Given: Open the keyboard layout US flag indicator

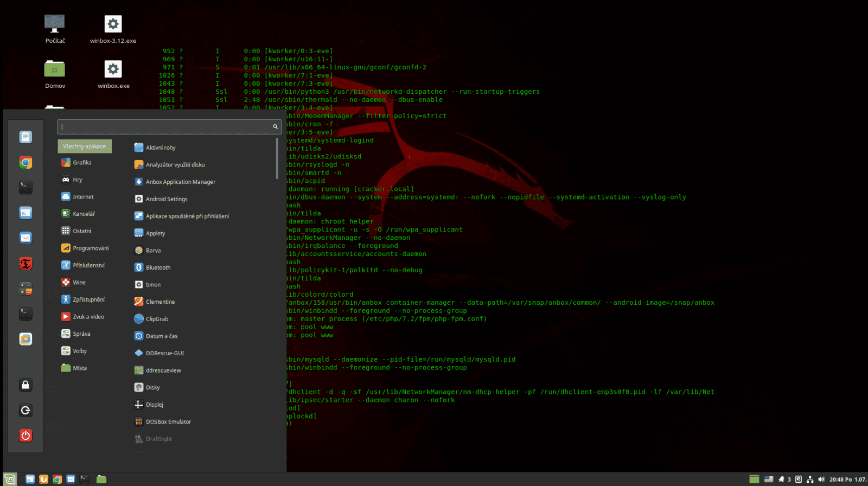Looking at the screenshot, I should click(769, 479).
